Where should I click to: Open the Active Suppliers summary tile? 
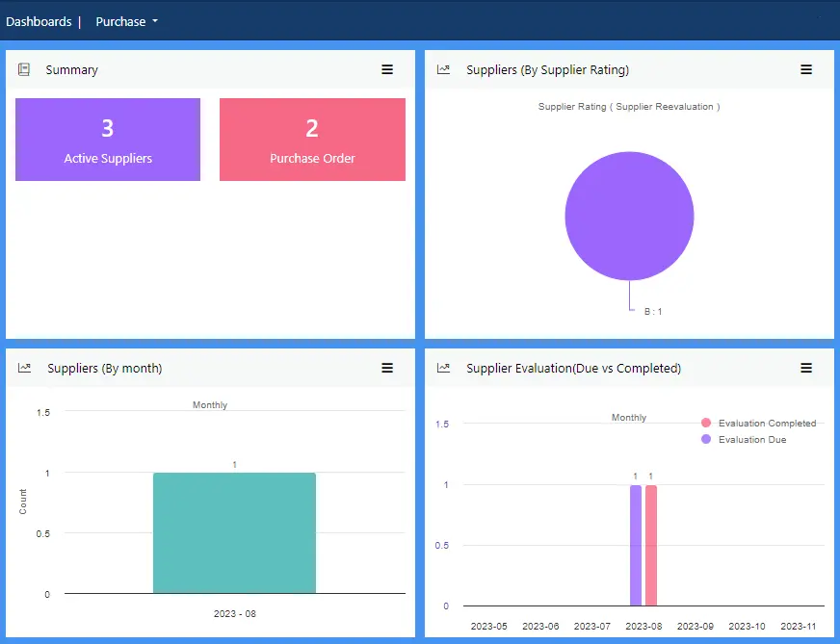click(x=108, y=140)
